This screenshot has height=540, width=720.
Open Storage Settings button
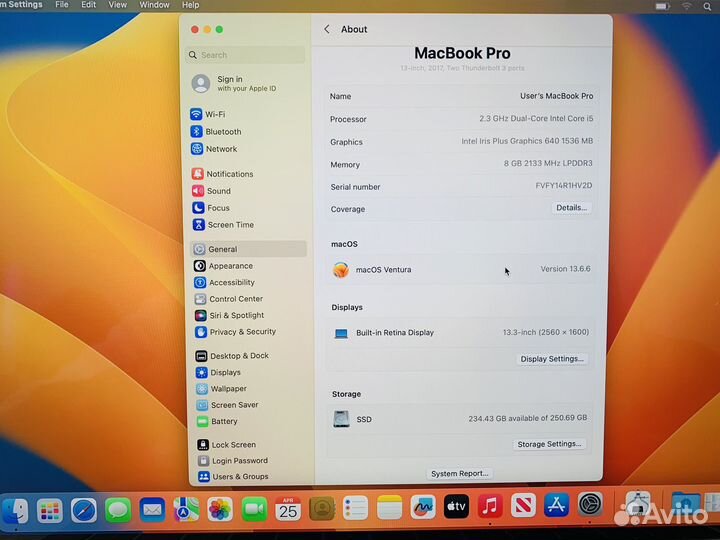[x=549, y=444]
